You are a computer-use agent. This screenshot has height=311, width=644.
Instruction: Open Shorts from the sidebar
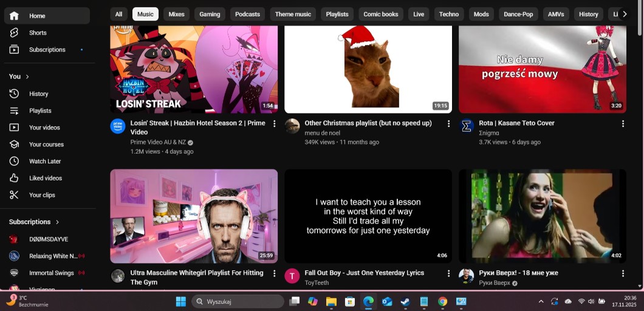coord(37,33)
